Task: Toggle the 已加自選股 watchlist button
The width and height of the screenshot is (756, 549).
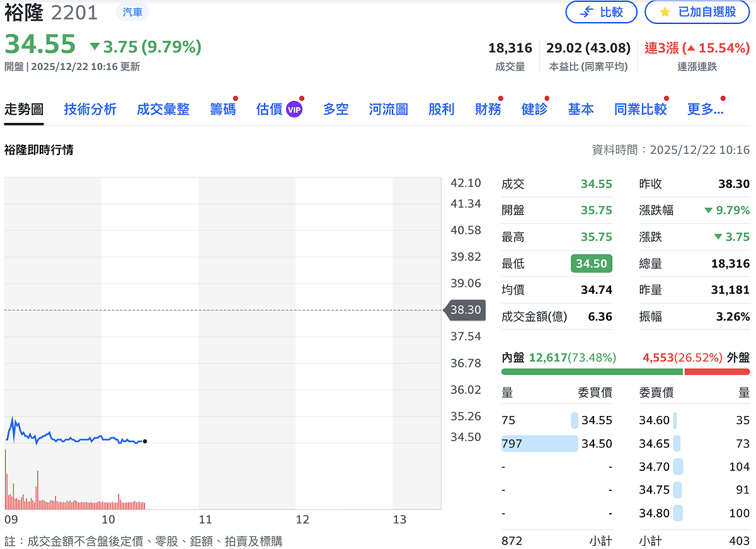Action: click(697, 12)
